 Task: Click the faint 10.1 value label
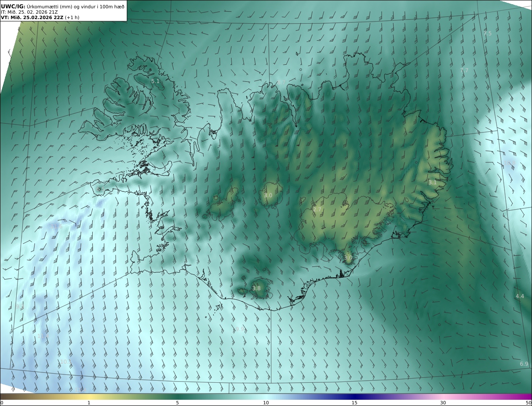66,362
